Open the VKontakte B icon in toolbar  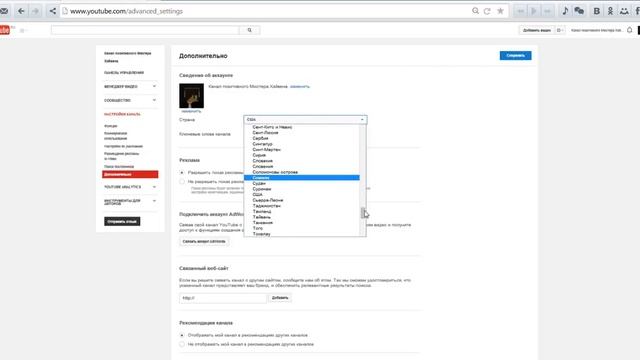pyautogui.click(x=597, y=11)
